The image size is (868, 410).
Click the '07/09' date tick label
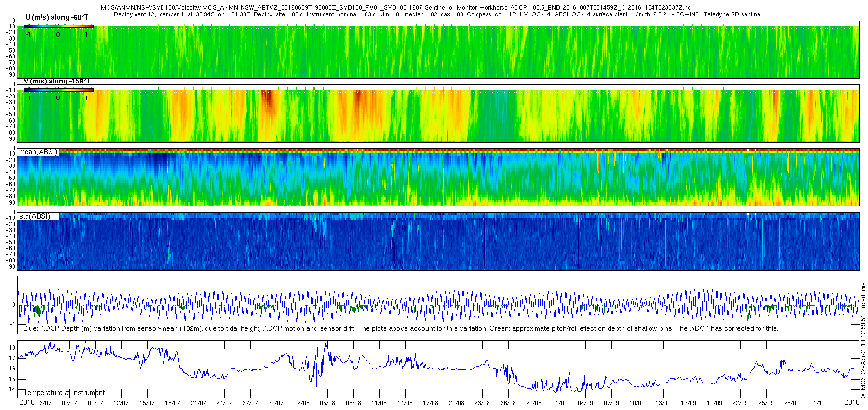click(x=611, y=403)
